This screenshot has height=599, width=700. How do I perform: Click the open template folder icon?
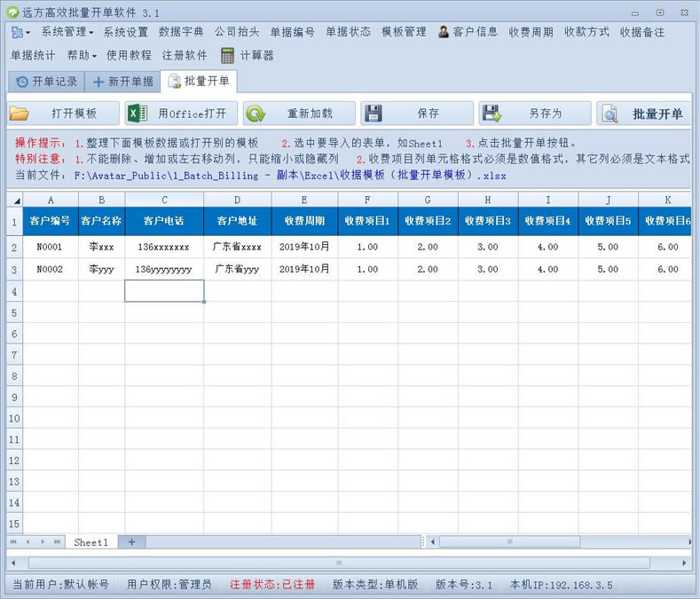click(20, 114)
